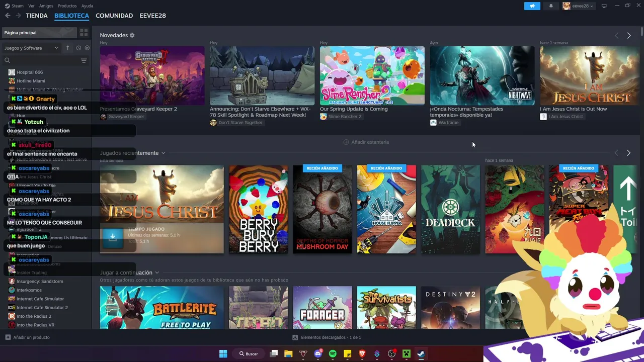644x362 pixels.
Task: Open File Explorer from the taskbar
Action: point(288,354)
